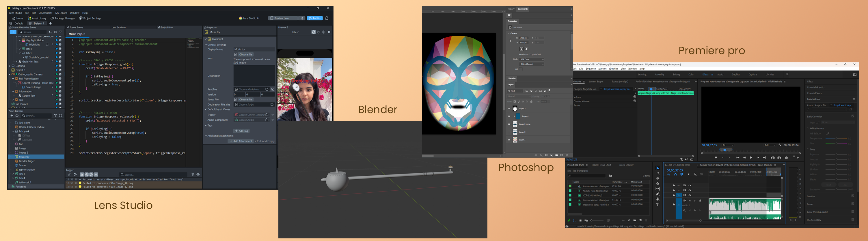Open Lens Studio notifications bell

327,18
